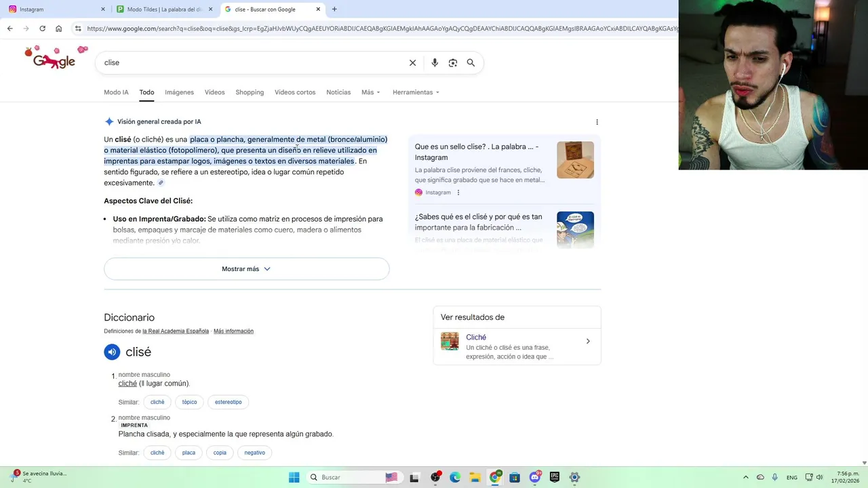
Task: Open the source link icon after 'excesivamente'
Action: pos(161,183)
